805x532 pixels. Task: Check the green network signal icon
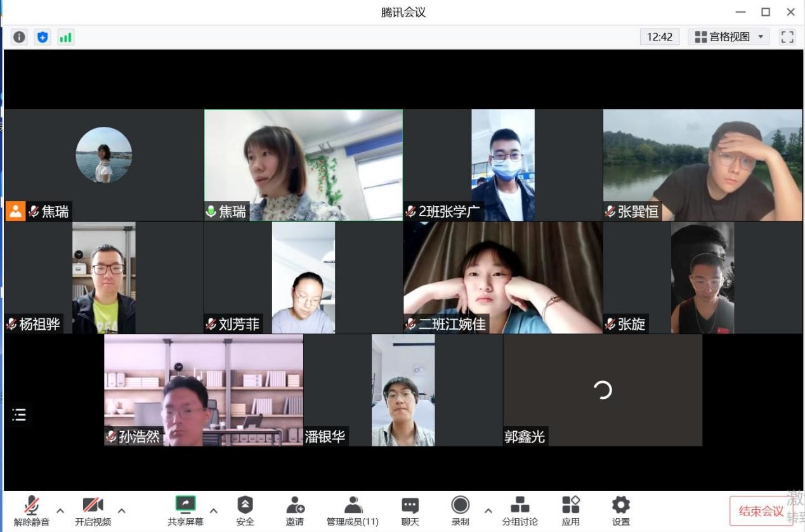(65, 37)
